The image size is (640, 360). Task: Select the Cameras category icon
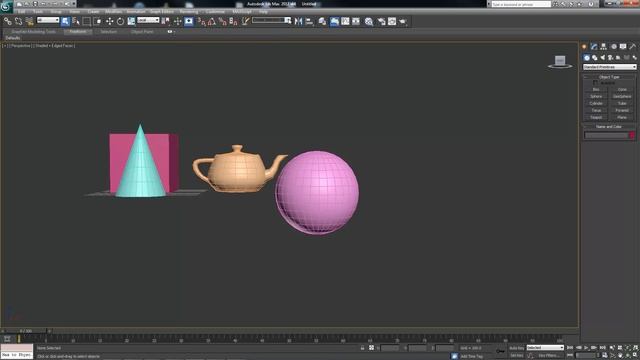pyautogui.click(x=611, y=58)
